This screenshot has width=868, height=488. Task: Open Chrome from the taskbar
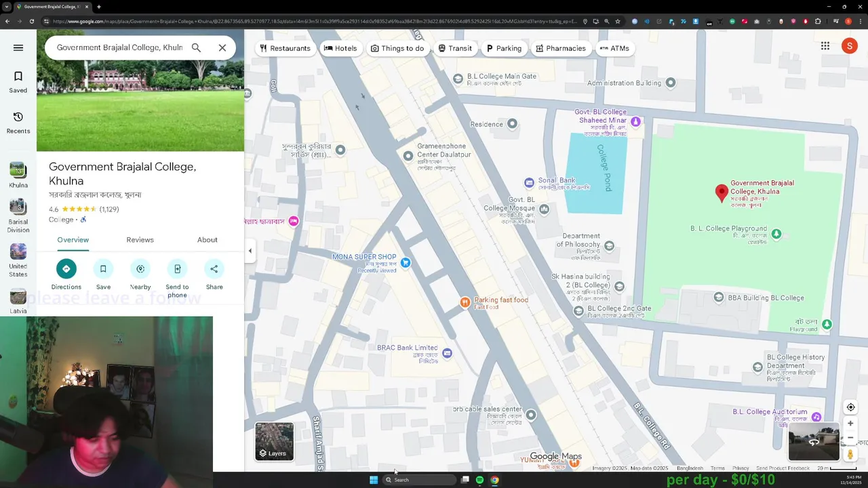(494, 480)
